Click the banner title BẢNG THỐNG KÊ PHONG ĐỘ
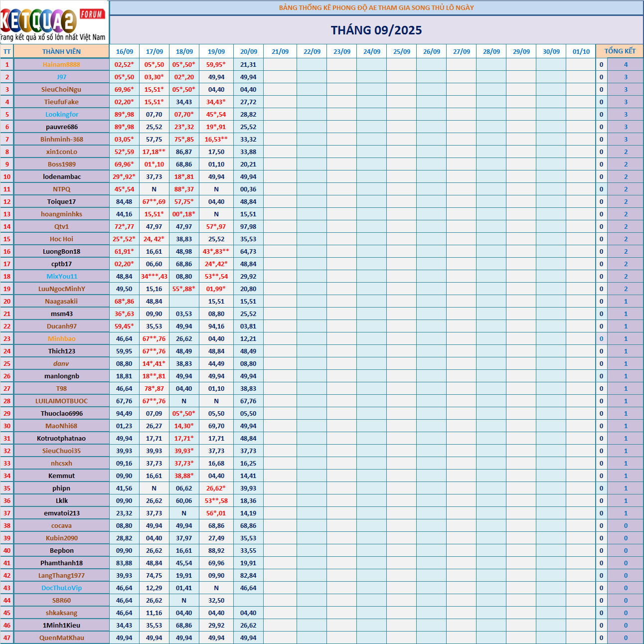644x644 pixels. tap(376, 7)
